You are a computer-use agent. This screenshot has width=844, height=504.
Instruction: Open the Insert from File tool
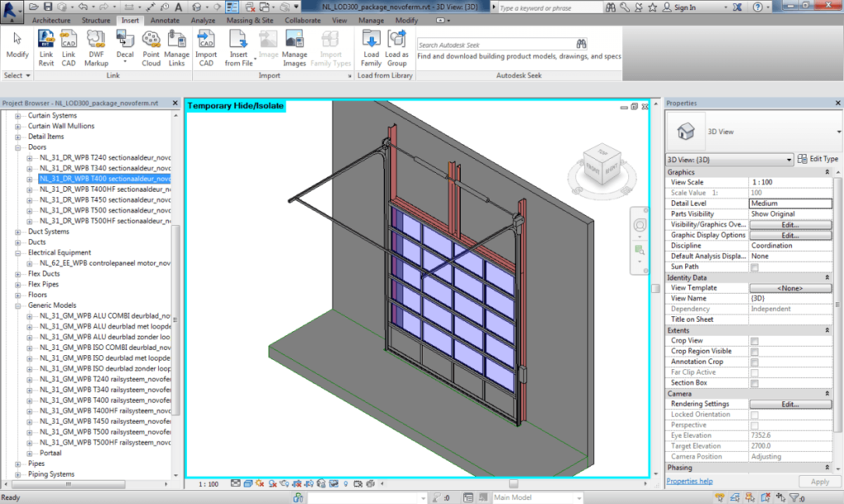pos(236,45)
